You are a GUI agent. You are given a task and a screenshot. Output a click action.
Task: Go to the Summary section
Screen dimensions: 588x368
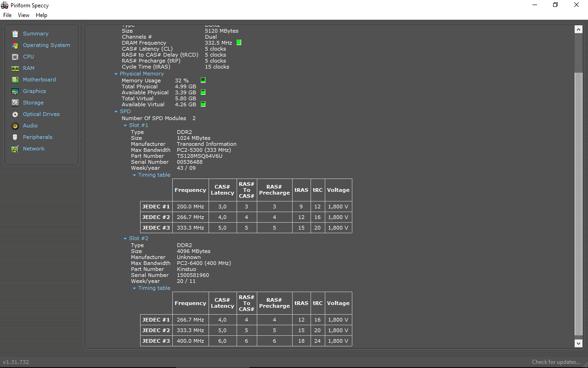coord(36,34)
